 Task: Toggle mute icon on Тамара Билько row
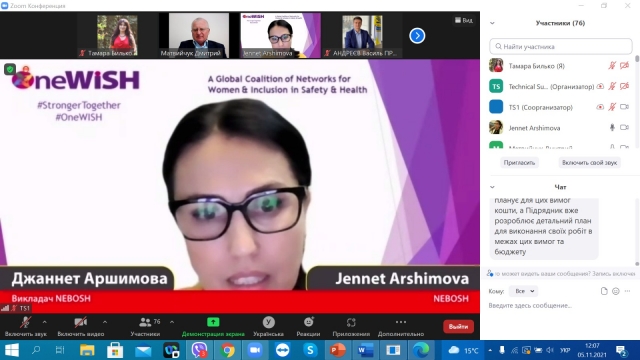pos(612,66)
